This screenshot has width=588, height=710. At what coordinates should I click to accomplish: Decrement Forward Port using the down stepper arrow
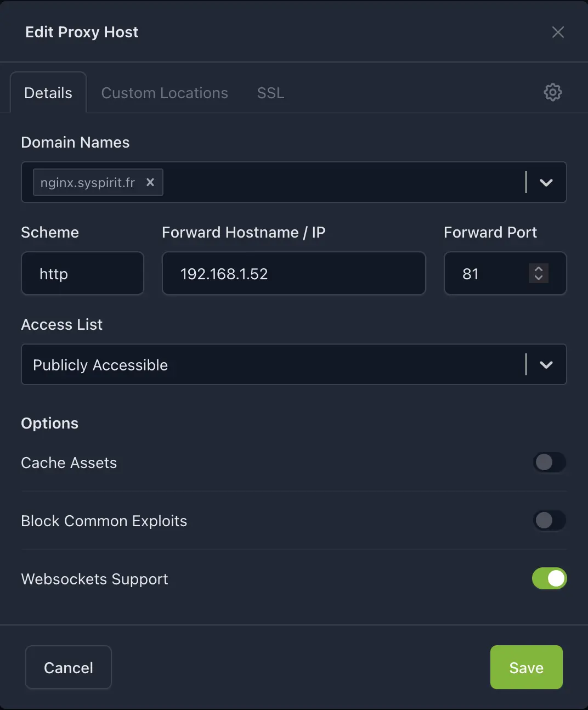tap(539, 279)
